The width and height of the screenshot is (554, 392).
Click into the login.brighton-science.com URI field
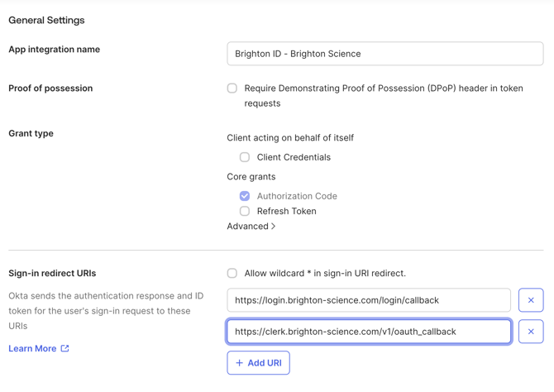[x=369, y=300]
